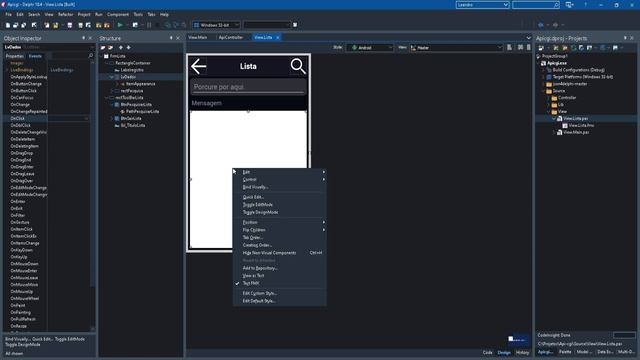Viewport: 640px width, 360px height.
Task: Click the Code view tab at bottom
Action: (x=488, y=353)
